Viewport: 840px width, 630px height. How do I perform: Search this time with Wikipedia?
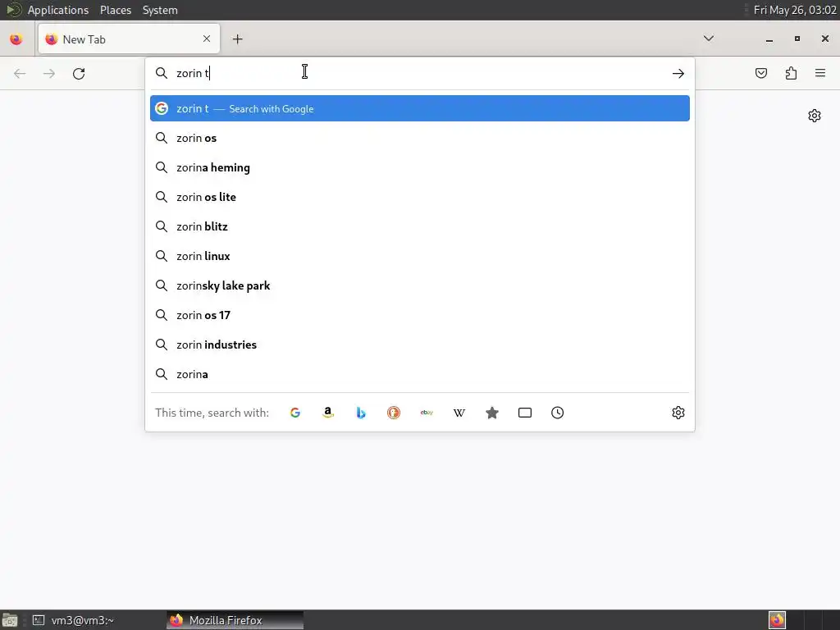point(459,413)
